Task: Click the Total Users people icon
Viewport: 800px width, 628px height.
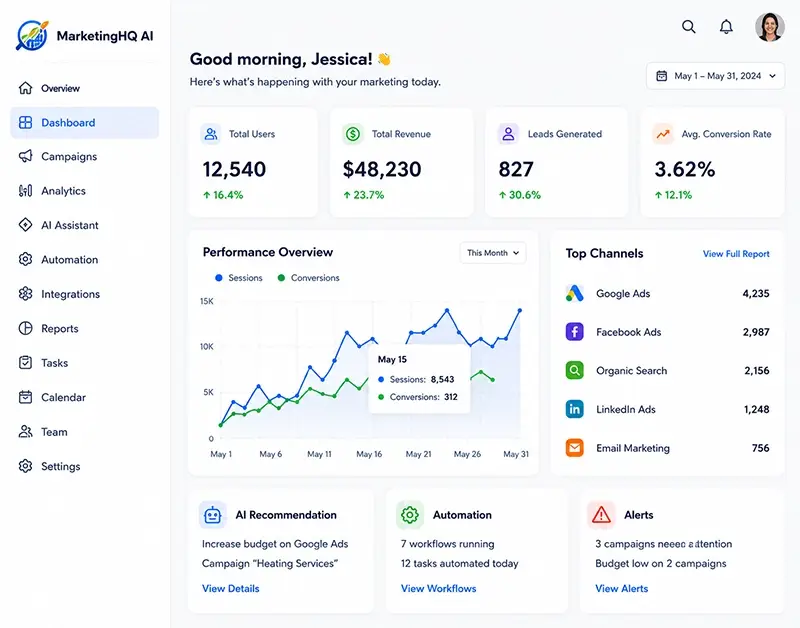Action: tap(211, 134)
